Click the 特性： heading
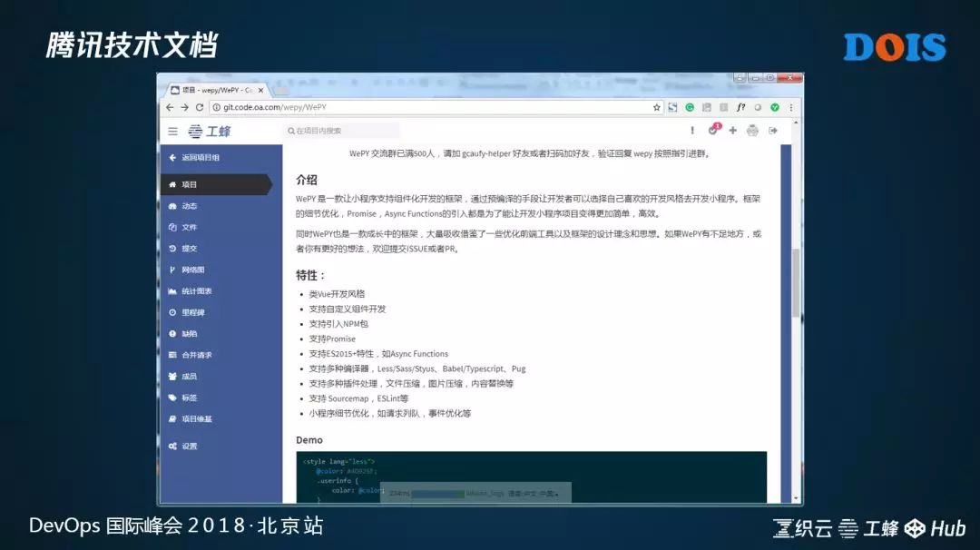Viewport: 980px width, 550px height. click(310, 275)
